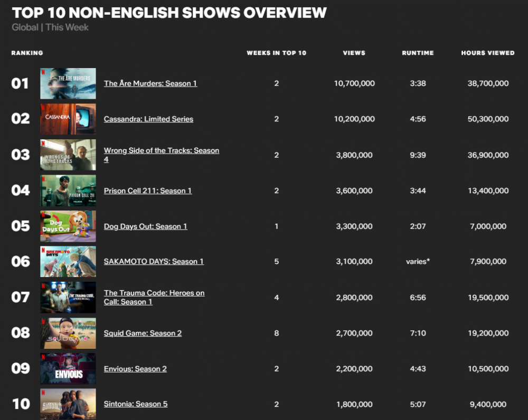Click the Sintonia: Season 5 link
This screenshot has width=528, height=420.
tap(136, 404)
